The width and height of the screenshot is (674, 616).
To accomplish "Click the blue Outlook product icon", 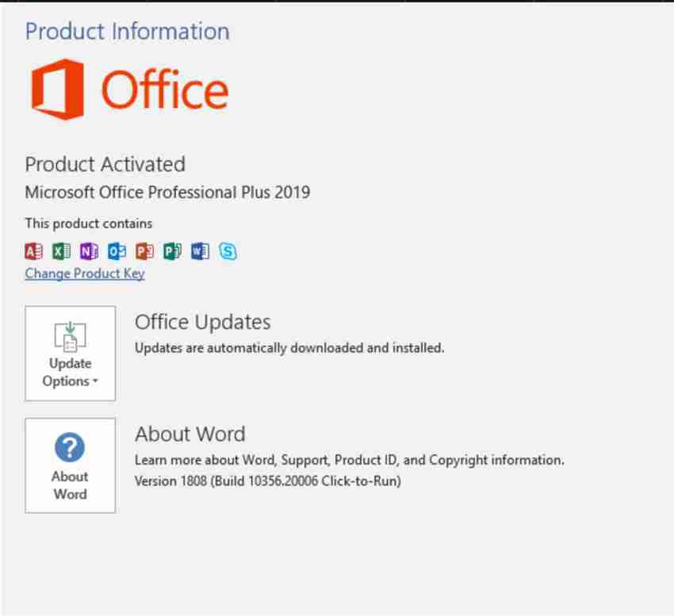I will tap(117, 251).
